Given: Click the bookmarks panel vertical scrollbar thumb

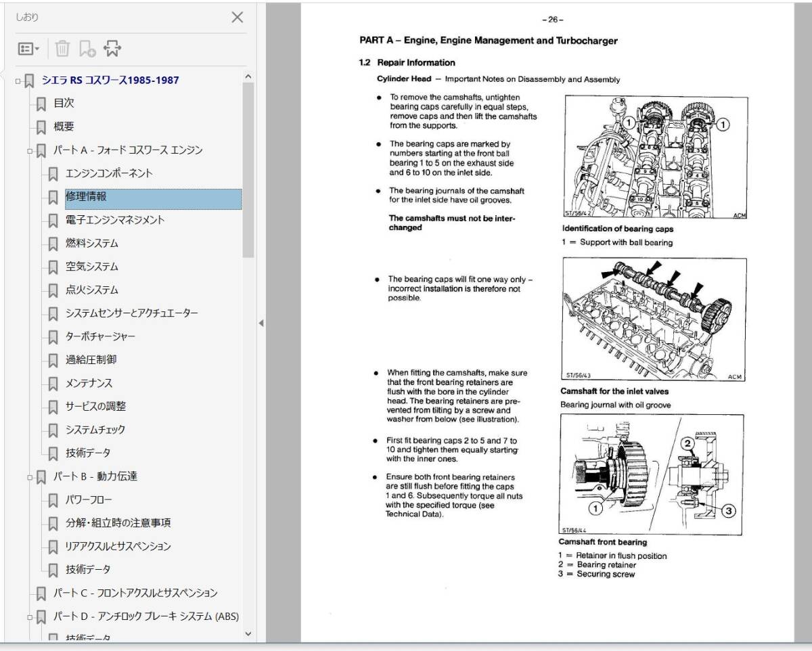Looking at the screenshot, I should 248,171.
